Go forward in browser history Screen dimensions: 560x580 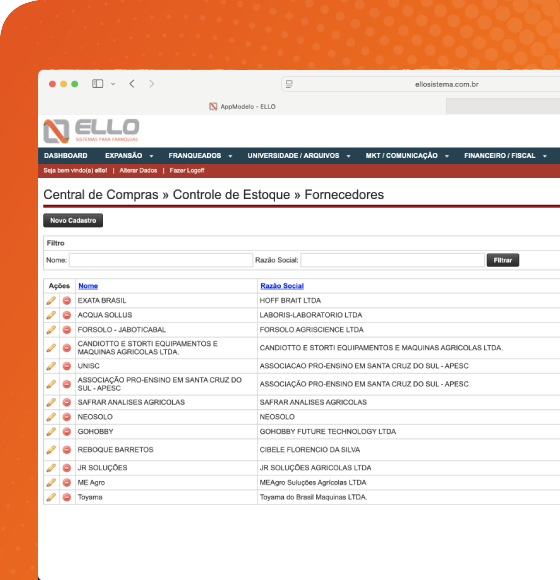point(151,84)
